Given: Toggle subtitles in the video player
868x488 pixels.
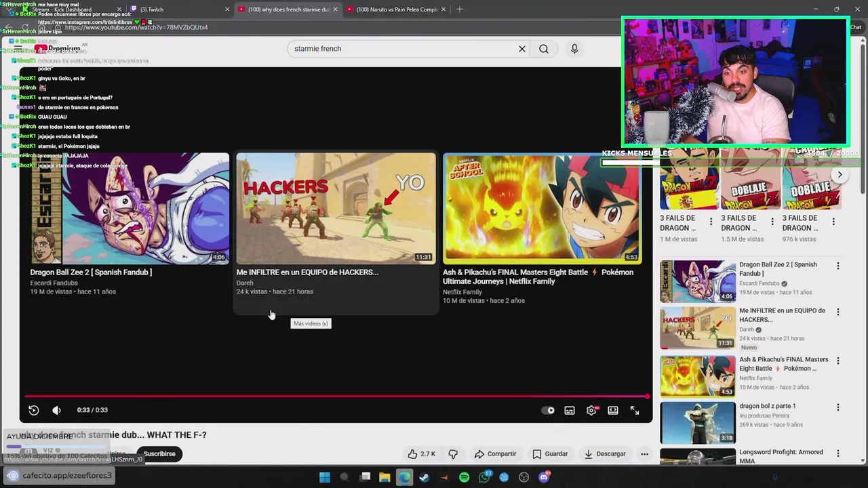Looking at the screenshot, I should [570, 410].
